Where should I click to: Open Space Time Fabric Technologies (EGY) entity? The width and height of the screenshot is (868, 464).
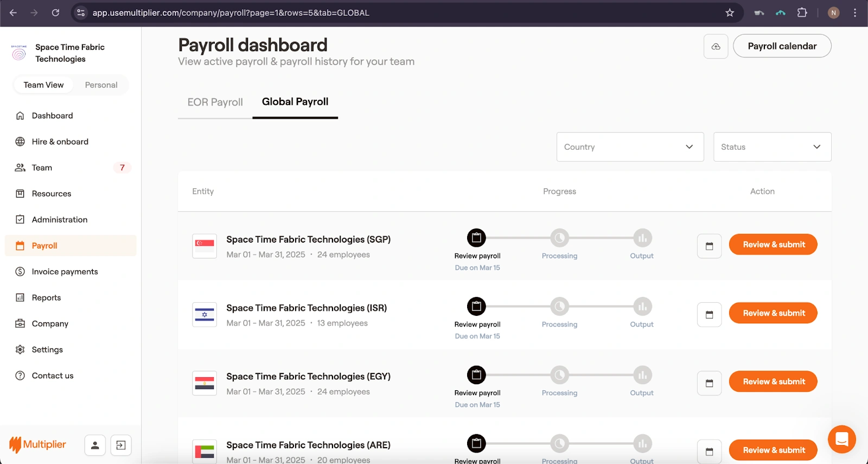click(x=308, y=376)
